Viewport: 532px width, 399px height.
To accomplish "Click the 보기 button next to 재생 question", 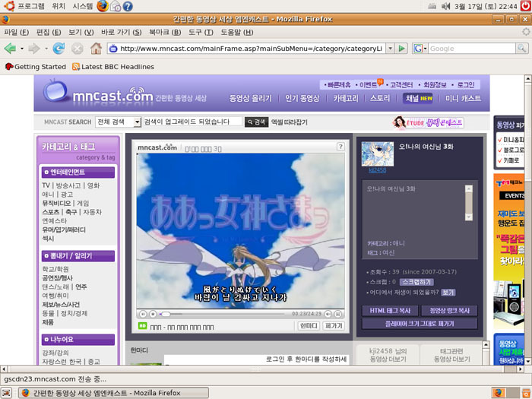I will [448, 292].
